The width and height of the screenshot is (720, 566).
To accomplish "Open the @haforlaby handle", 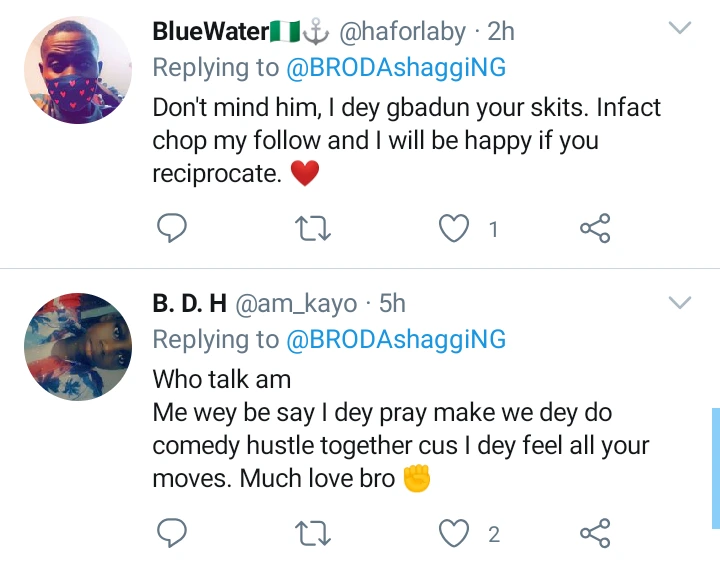I will (x=403, y=32).
